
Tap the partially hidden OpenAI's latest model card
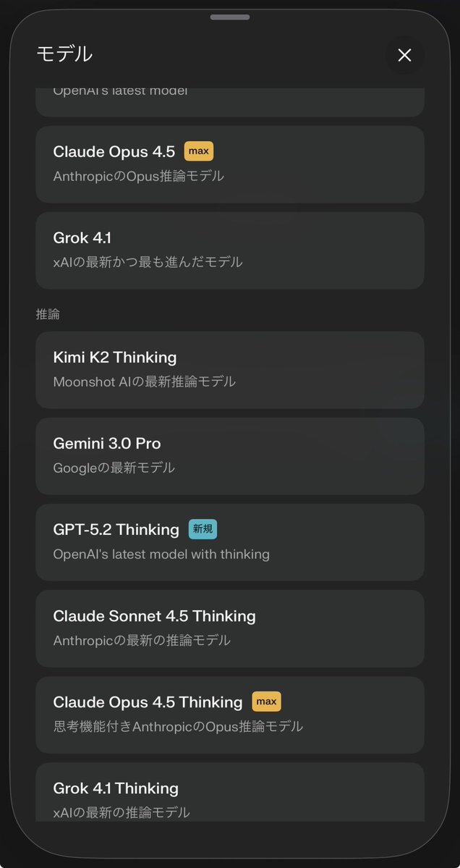click(x=229, y=101)
